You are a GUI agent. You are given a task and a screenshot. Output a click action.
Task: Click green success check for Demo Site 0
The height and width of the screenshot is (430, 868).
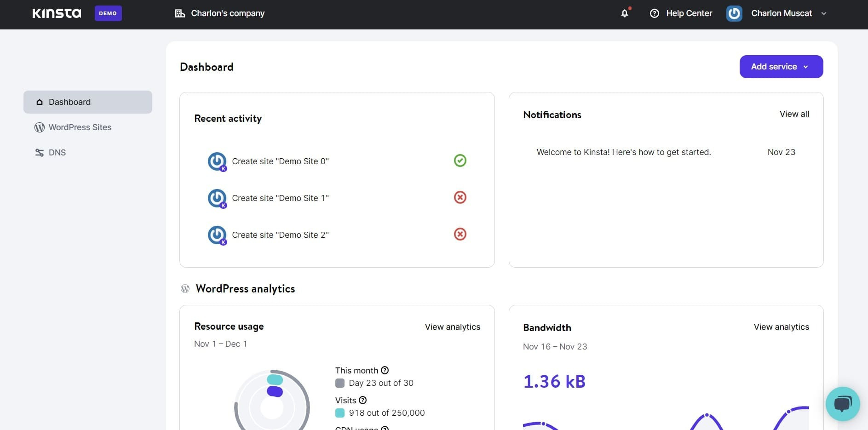(460, 161)
